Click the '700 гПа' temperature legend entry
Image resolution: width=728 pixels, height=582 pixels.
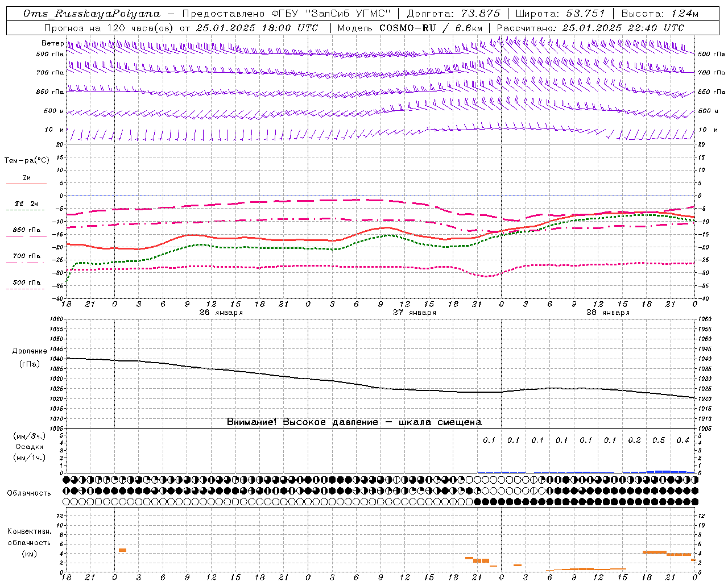26,256
